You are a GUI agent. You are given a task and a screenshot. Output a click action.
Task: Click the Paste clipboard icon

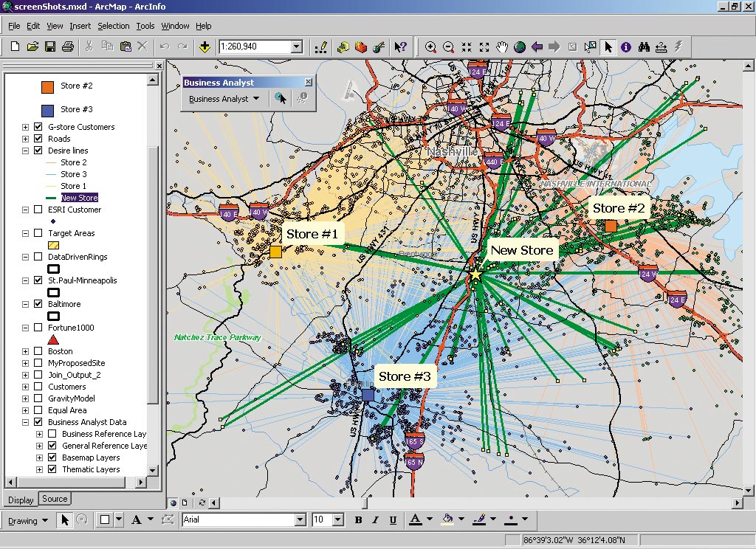point(126,46)
